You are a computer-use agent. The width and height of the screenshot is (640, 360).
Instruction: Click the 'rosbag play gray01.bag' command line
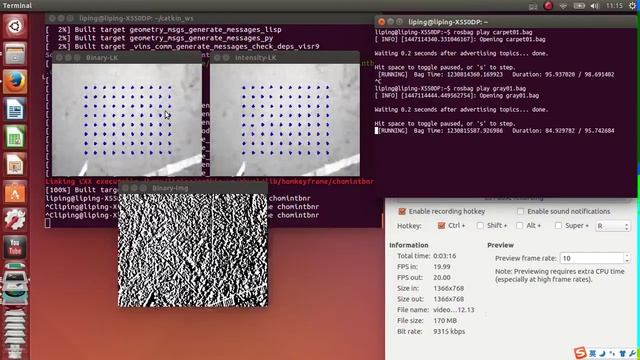click(x=450, y=89)
